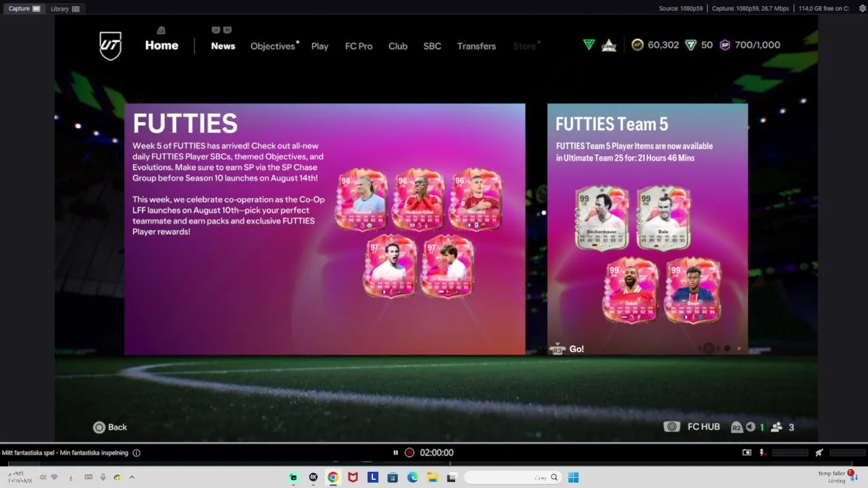The height and width of the screenshot is (488, 868).
Task: Select the dimmed Store tab
Action: click(524, 46)
